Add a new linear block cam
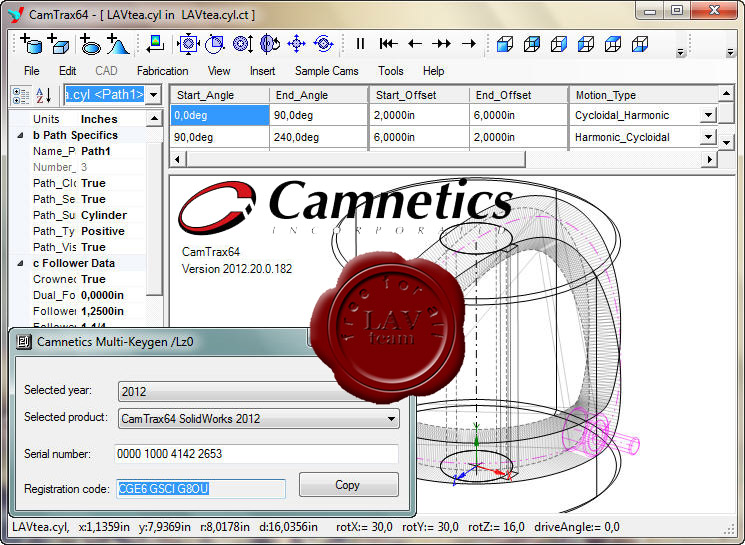The height and width of the screenshot is (545, 745). tap(58, 44)
